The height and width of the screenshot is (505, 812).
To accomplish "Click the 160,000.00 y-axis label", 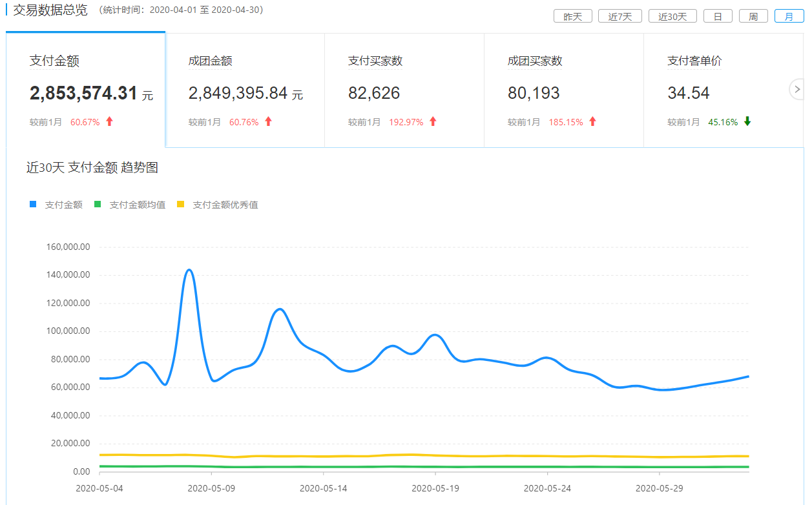I will coord(68,247).
